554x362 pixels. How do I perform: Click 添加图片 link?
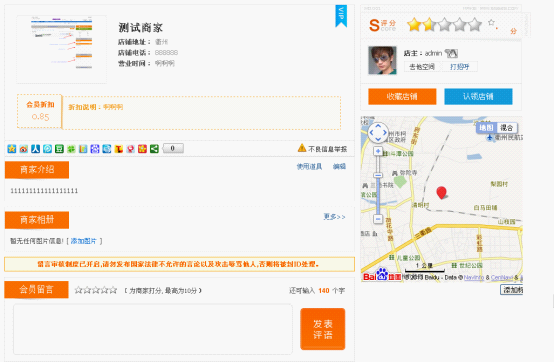coord(83,241)
